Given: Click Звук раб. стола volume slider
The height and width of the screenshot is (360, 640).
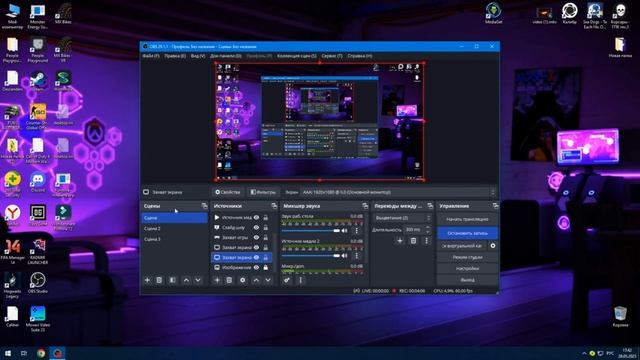Looking at the screenshot, I should click(311, 231).
